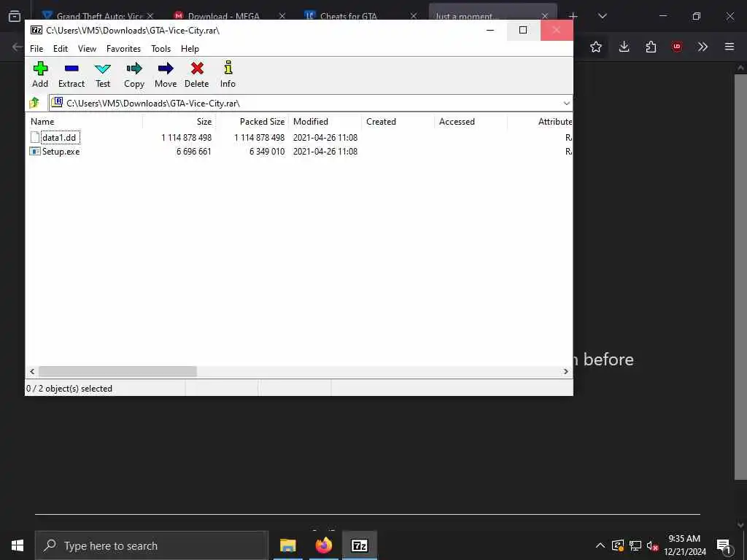
Task: Click the network tray icon
Action: click(x=635, y=545)
